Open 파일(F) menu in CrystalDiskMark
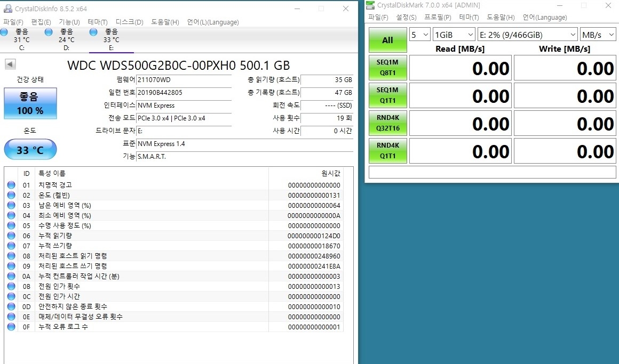The height and width of the screenshot is (364, 619). 378,18
